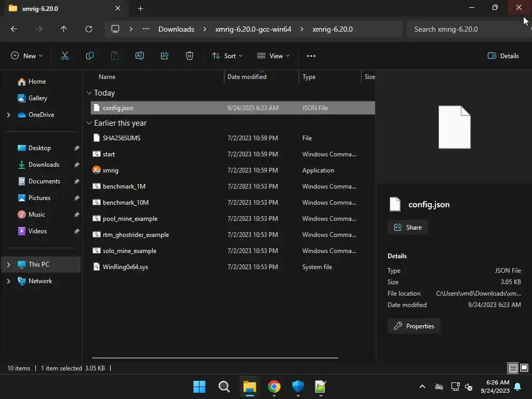
Task: Open the Start menu
Action: [x=199, y=387]
